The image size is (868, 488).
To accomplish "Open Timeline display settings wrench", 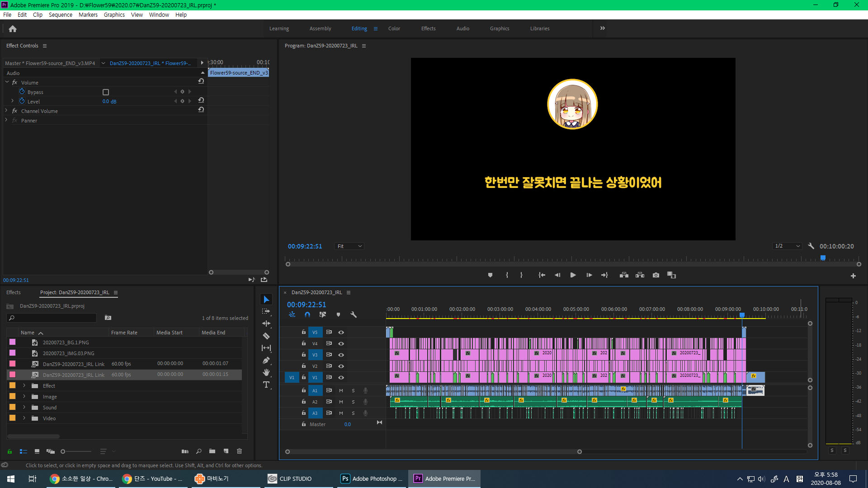I will click(x=354, y=314).
